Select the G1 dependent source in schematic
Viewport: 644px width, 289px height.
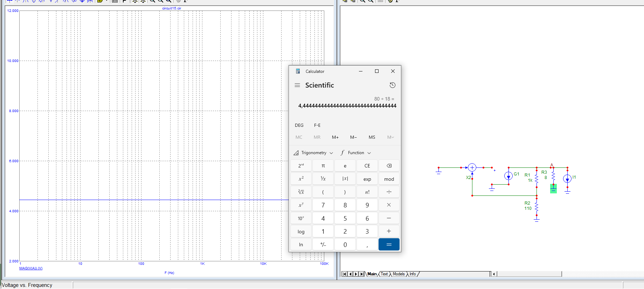[508, 176]
